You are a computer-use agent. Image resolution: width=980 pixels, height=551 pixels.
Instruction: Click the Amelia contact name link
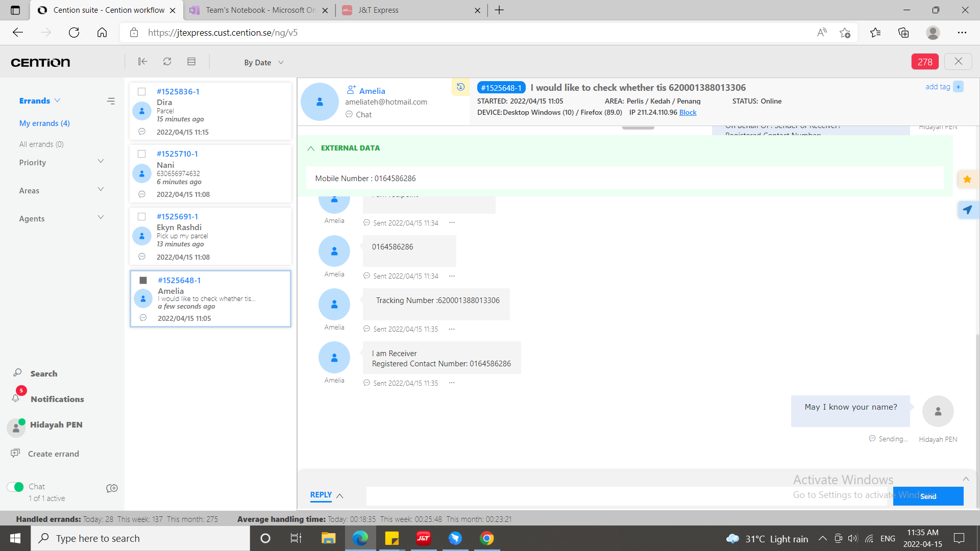click(x=372, y=91)
